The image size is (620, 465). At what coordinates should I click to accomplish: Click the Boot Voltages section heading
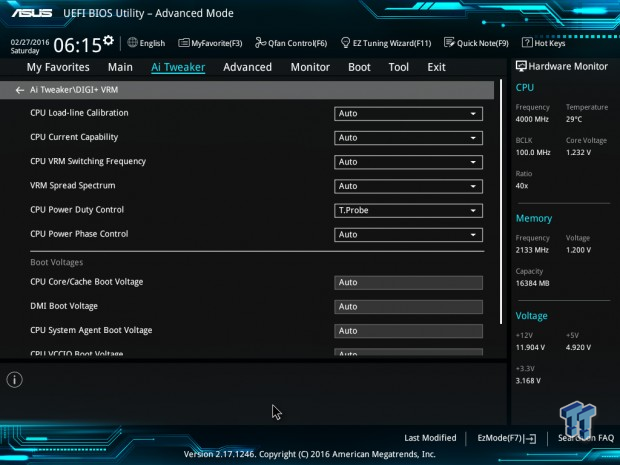click(57, 263)
